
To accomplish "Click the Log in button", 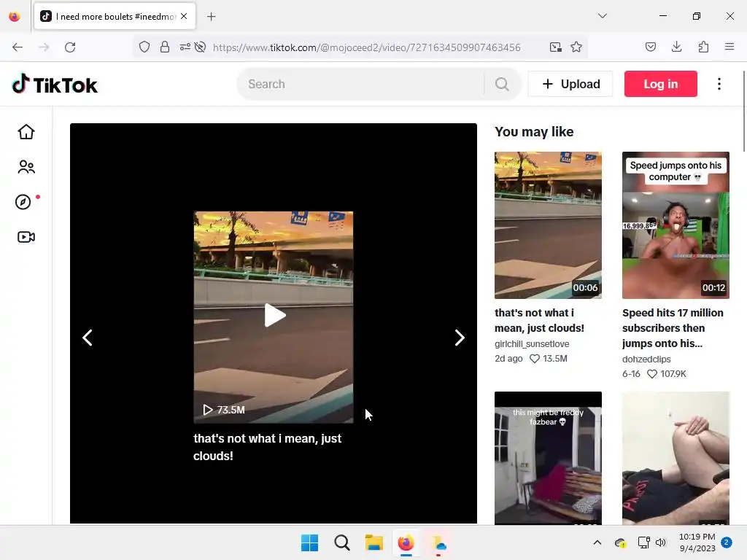I will tap(660, 84).
